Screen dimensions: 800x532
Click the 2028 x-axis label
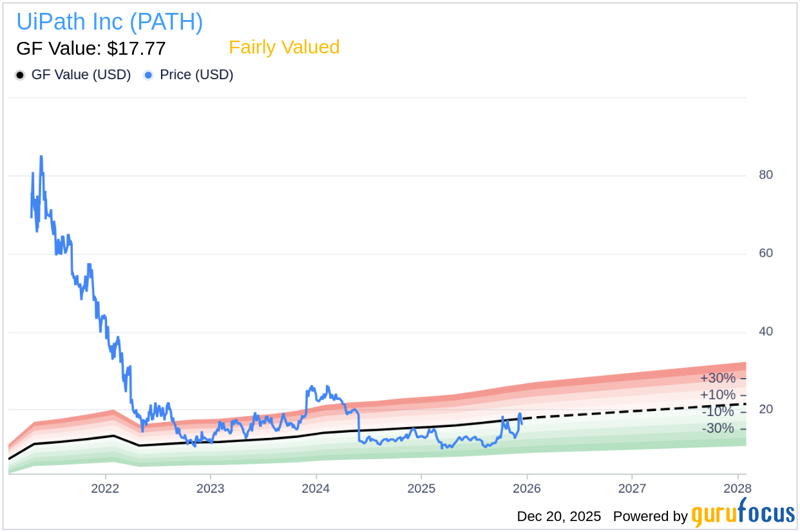coord(736,488)
